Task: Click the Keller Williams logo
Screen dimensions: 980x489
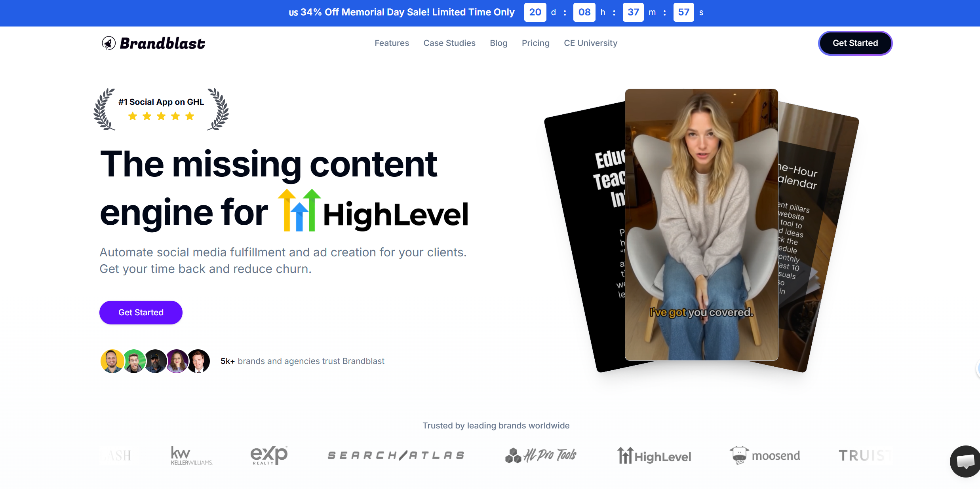Action: click(192, 455)
